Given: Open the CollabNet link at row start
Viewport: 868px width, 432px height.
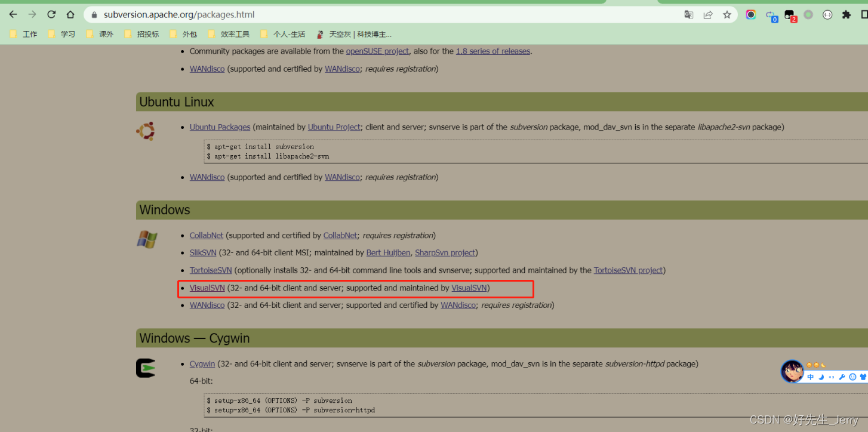Looking at the screenshot, I should coord(207,236).
